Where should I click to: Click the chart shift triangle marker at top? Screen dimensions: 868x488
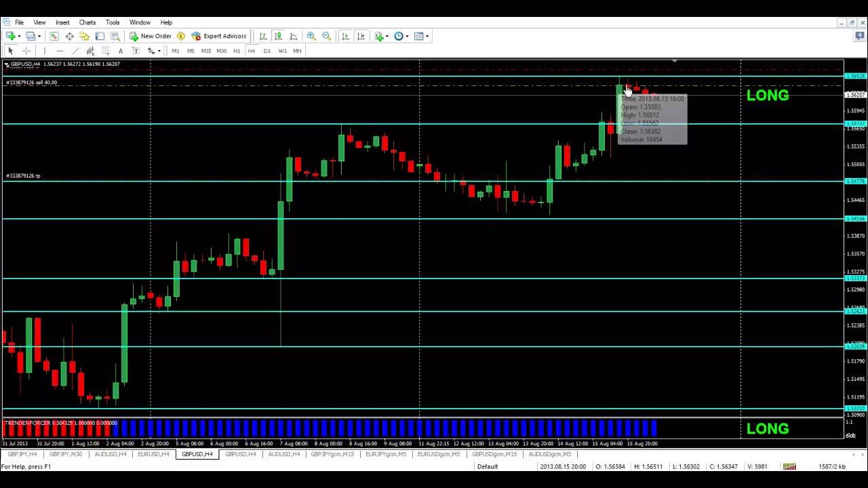click(x=674, y=62)
